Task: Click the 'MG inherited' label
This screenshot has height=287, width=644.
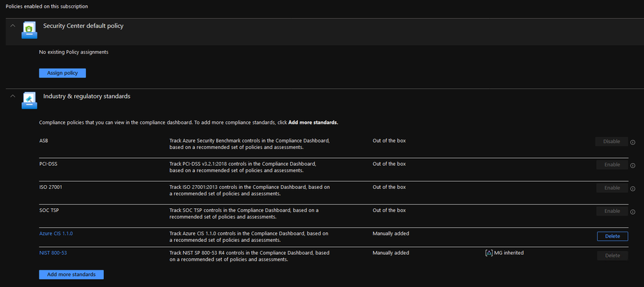Action: [508, 253]
